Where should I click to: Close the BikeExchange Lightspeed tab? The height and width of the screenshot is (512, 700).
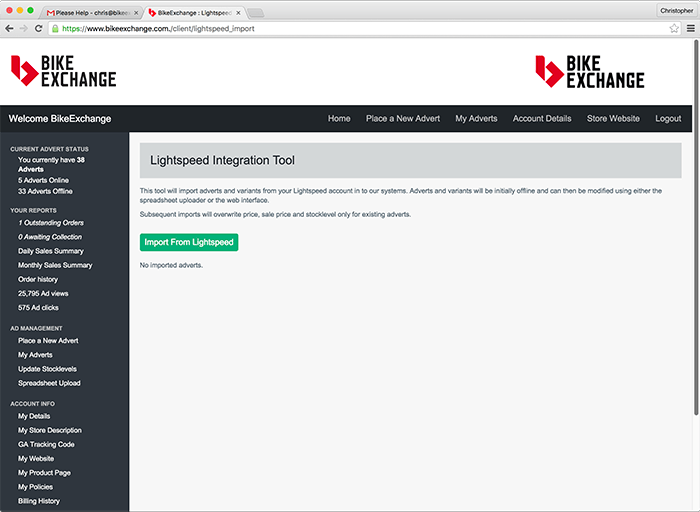coord(238,13)
